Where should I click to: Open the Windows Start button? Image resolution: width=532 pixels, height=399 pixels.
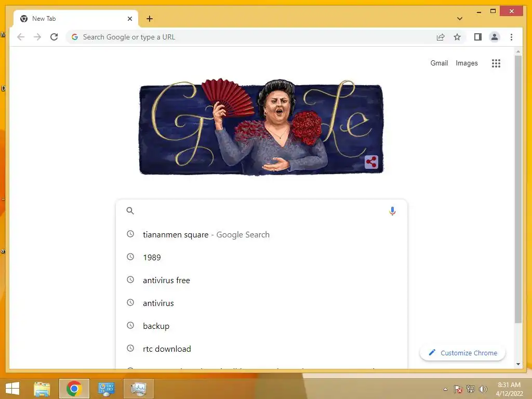point(12,389)
